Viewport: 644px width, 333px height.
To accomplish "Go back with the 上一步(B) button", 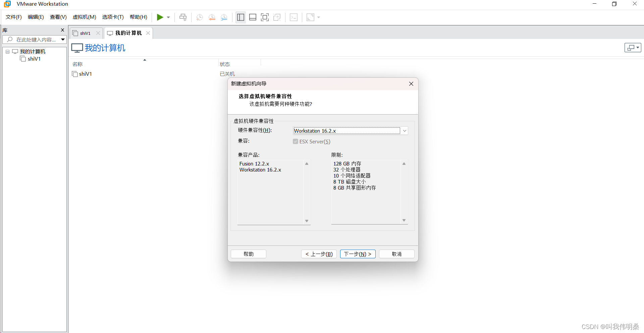I will 319,254.
